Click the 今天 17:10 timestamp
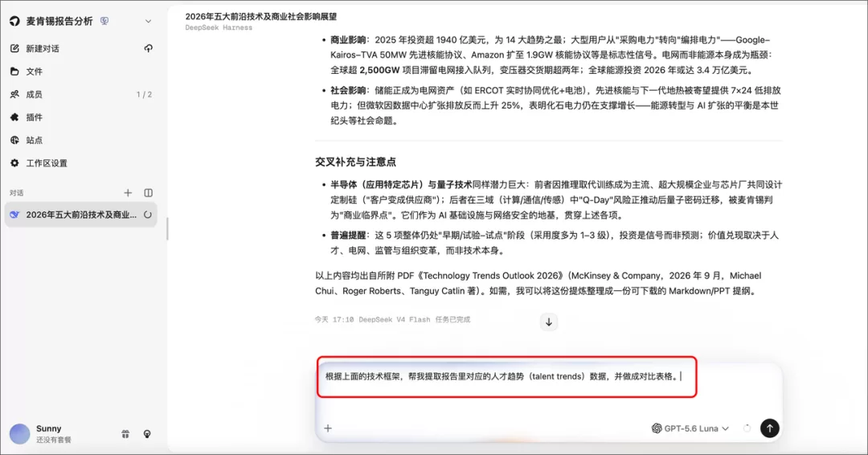The image size is (868, 455). [334, 320]
